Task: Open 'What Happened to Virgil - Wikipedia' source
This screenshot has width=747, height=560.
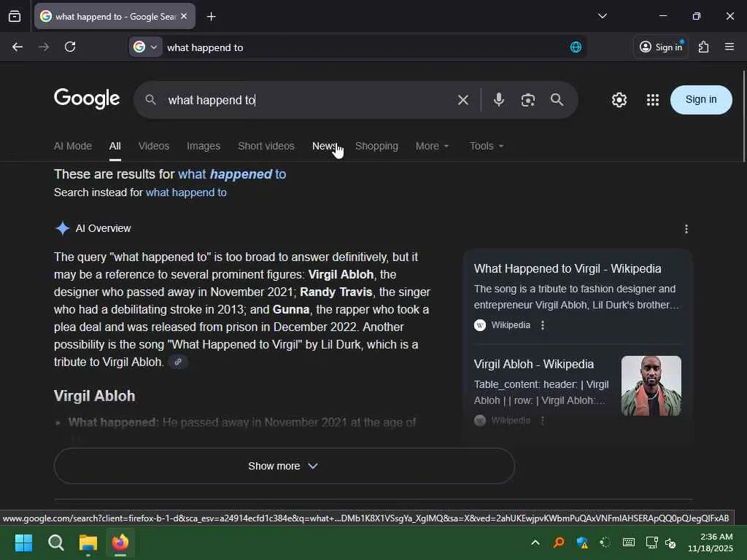Action: 568,268
